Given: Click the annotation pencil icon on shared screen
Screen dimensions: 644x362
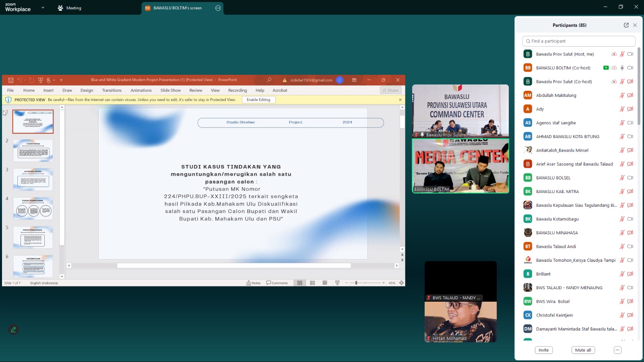Looking at the screenshot, I should [x=13, y=329].
